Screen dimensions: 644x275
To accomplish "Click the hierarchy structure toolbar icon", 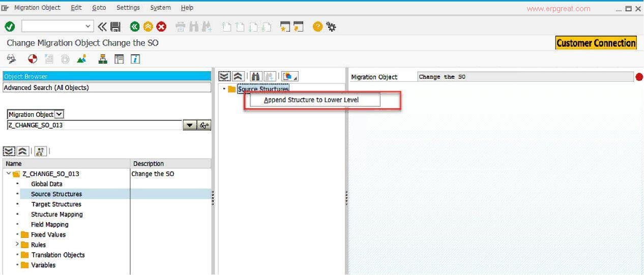I will [x=103, y=59].
